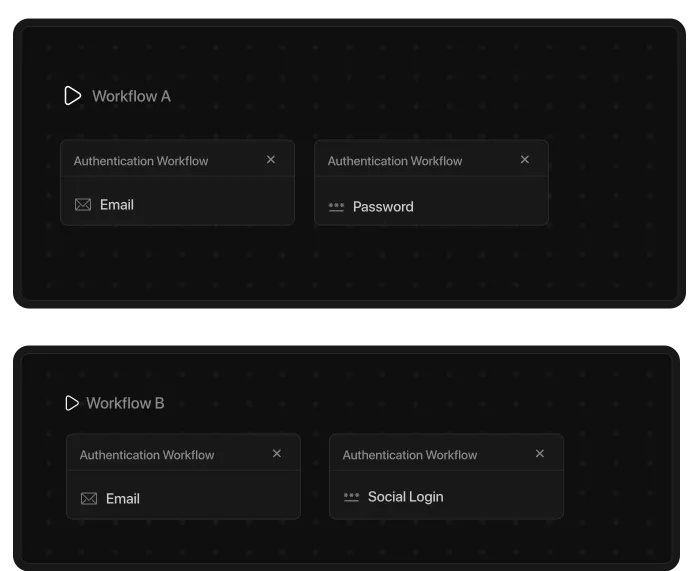Screen dimensions: 700x571
Task: Click the Password card's Authentication Workflow header
Action: [x=395, y=161]
